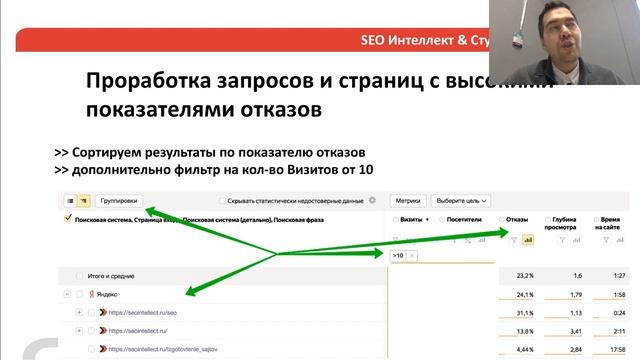Expand the https://seointellect.ru/ row

pos(79,331)
